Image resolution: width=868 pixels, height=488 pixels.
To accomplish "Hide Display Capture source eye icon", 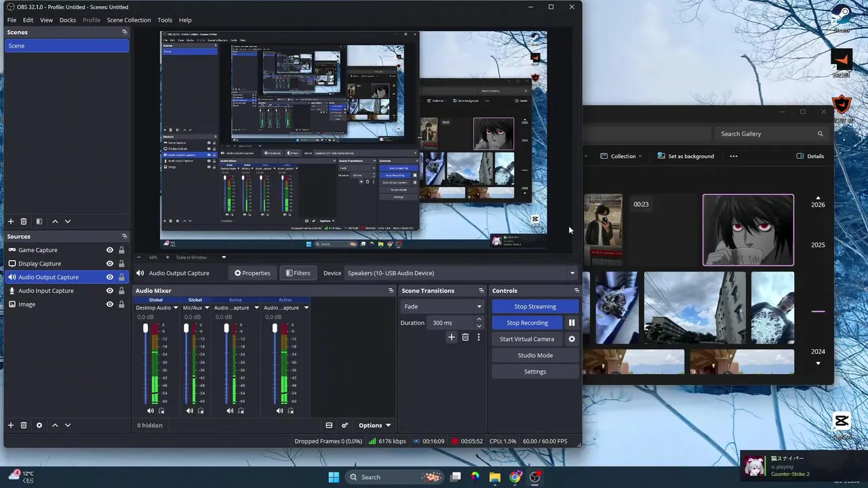I will click(110, 264).
